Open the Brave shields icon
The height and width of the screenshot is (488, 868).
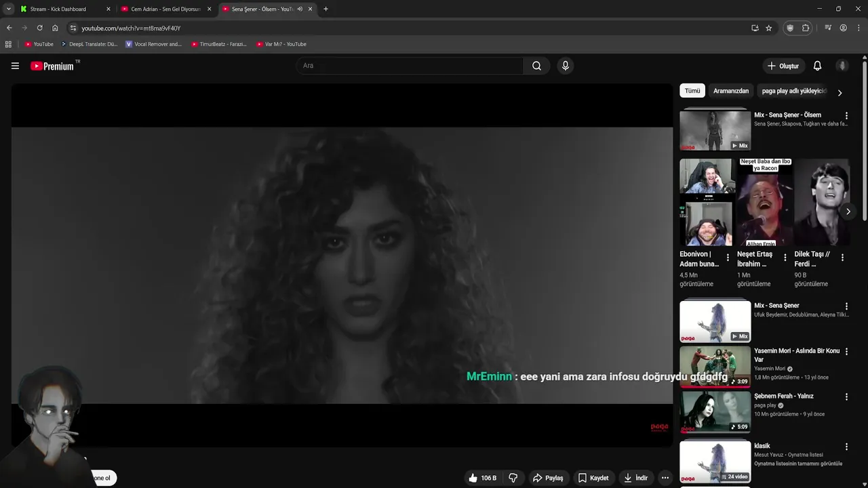click(x=790, y=28)
